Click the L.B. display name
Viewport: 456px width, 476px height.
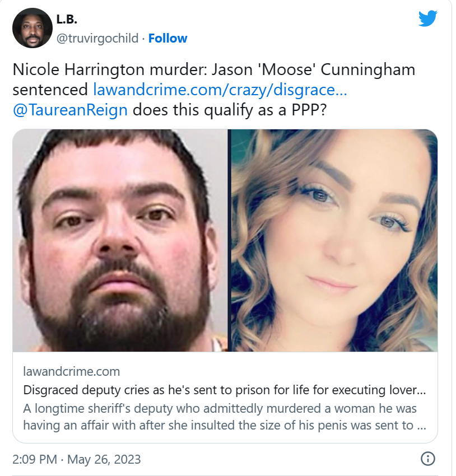[67, 19]
